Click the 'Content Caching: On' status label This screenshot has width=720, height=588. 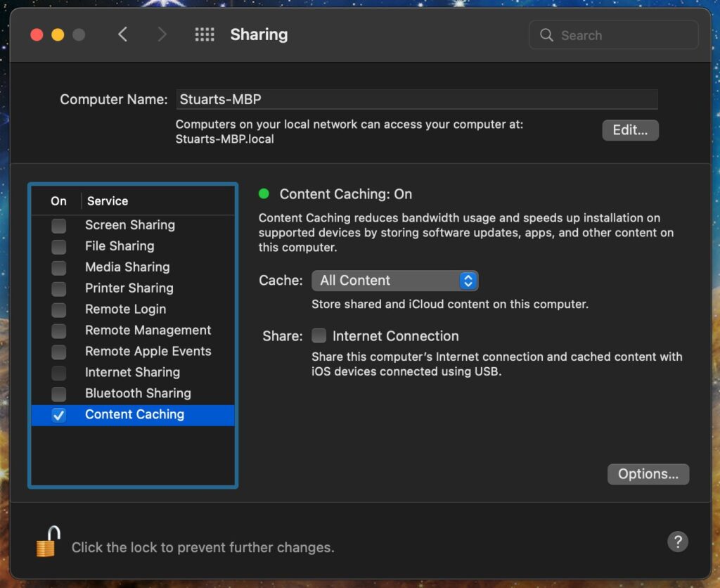[346, 194]
